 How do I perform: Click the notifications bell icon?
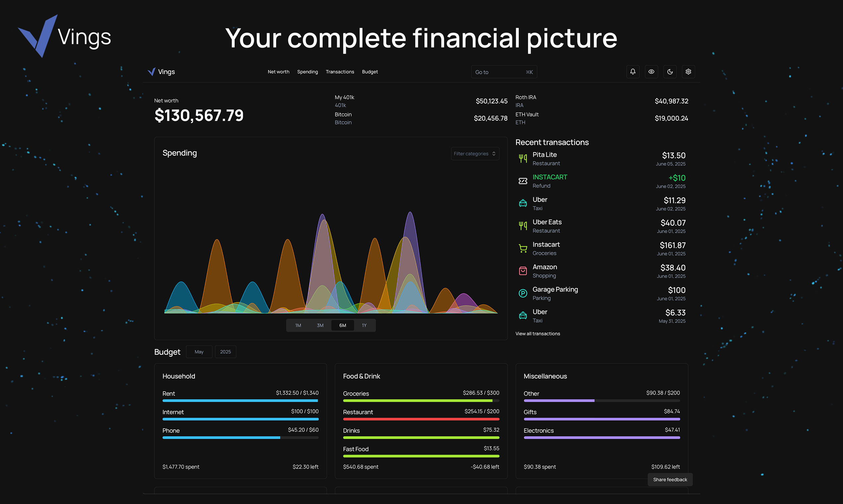click(633, 72)
